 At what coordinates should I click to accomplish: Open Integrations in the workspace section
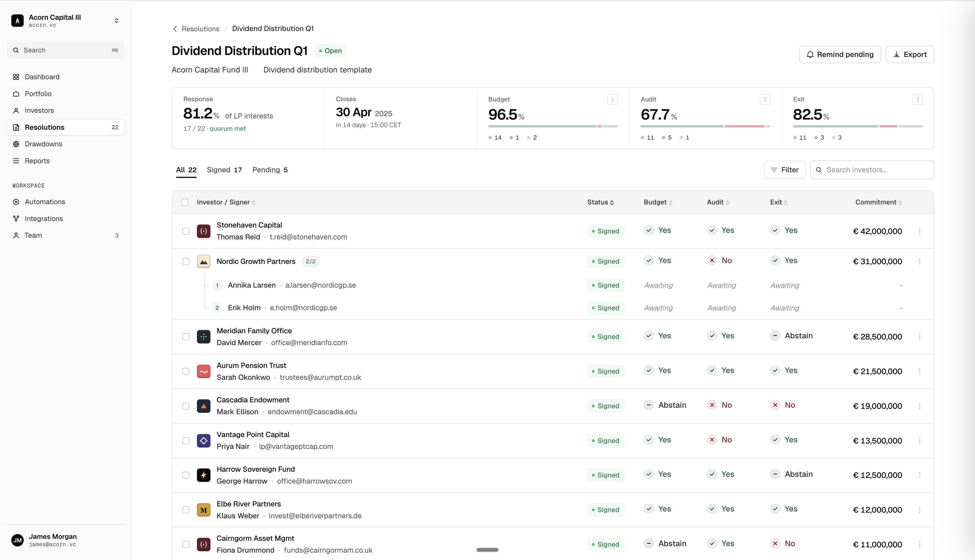click(x=65, y=219)
